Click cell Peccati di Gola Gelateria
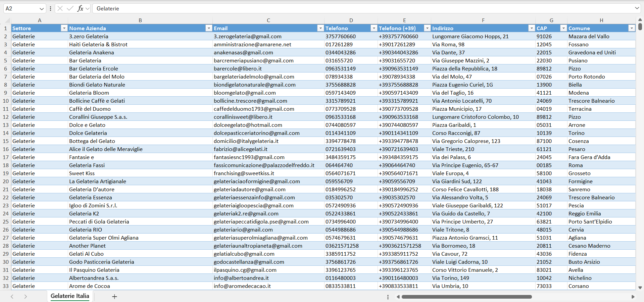This screenshot has height=302, width=644. [140, 221]
